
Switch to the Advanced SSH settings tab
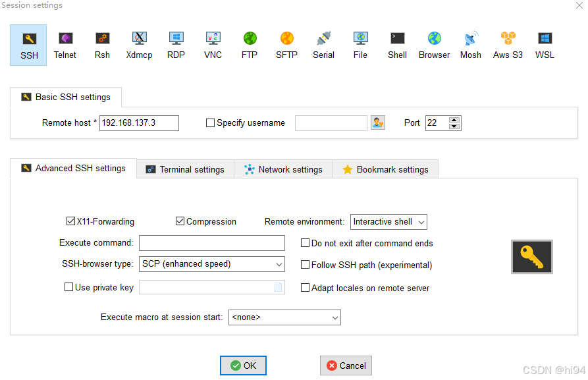[74, 169]
